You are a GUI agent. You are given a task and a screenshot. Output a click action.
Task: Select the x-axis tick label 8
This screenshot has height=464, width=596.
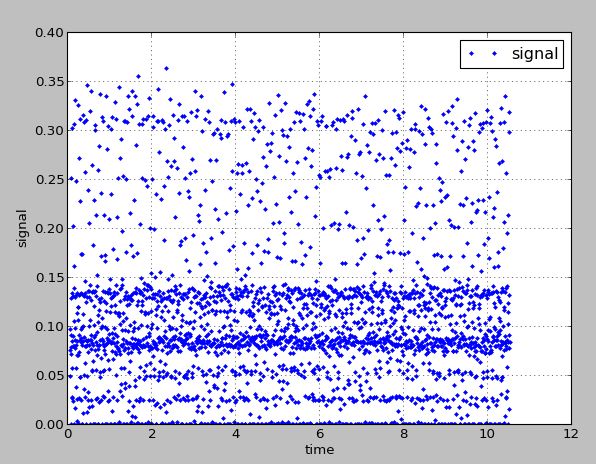pos(403,434)
